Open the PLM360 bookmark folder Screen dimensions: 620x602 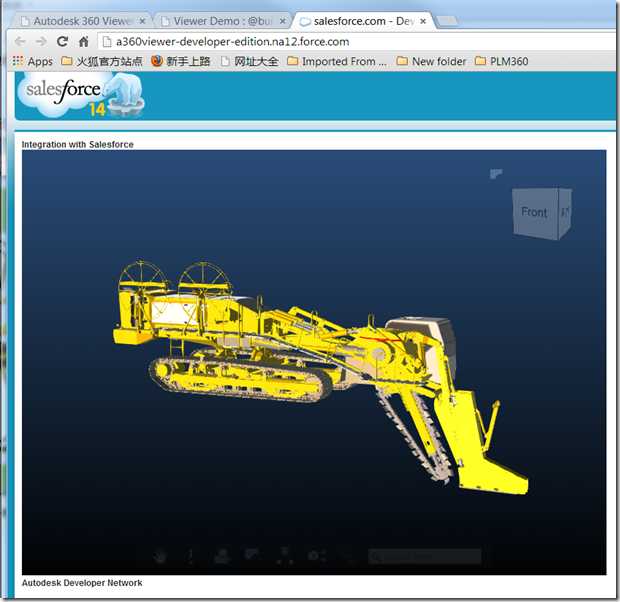pyautogui.click(x=502, y=61)
